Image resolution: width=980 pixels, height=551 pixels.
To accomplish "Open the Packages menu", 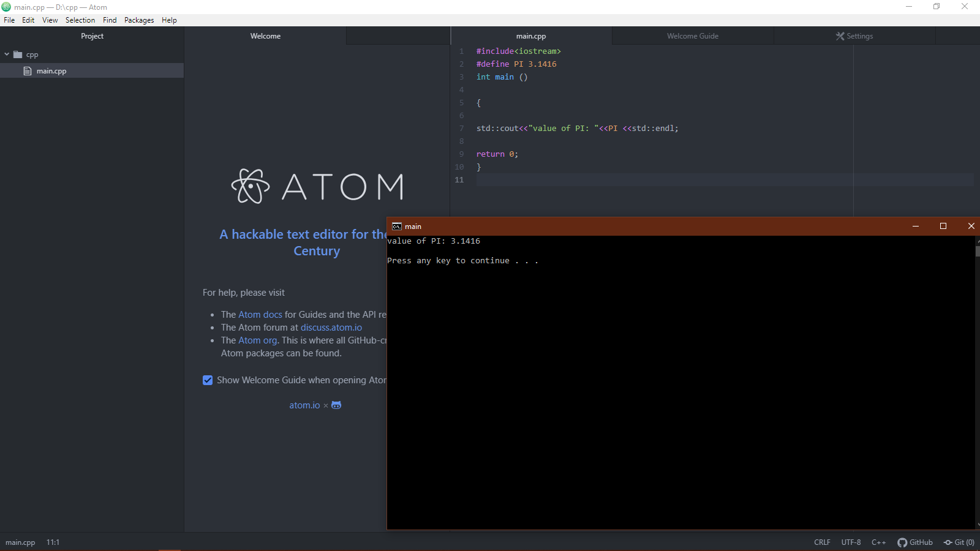I will pyautogui.click(x=139, y=20).
